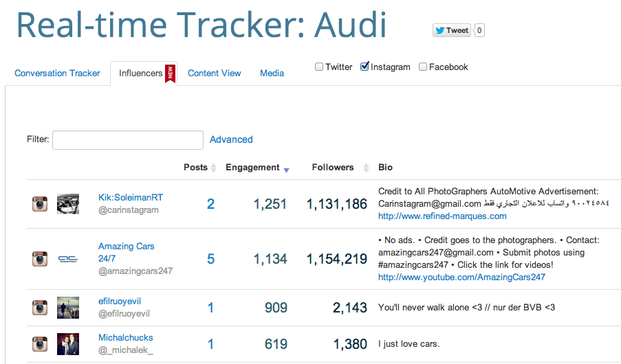Click the followers value 2,143

click(350, 308)
